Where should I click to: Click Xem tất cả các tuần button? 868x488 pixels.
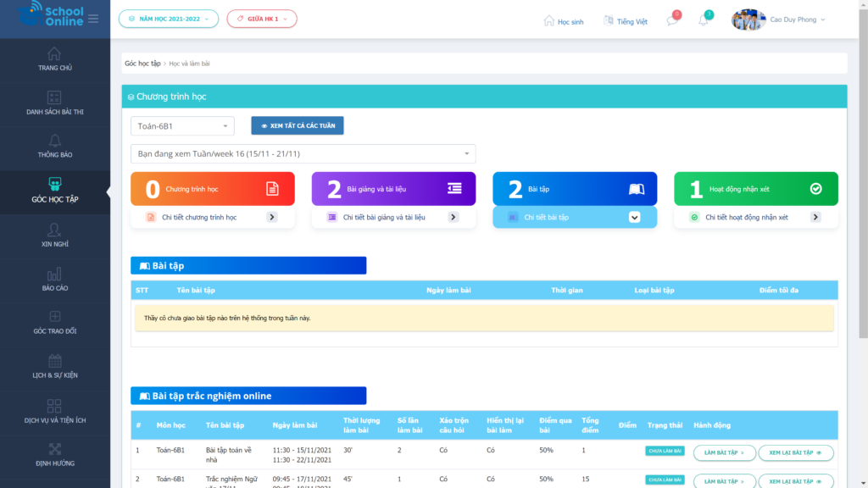click(x=297, y=126)
